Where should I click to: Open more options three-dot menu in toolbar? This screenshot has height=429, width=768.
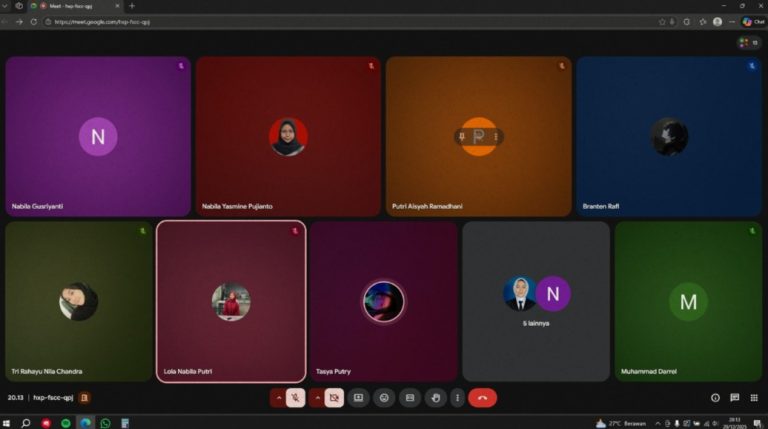[457, 398]
